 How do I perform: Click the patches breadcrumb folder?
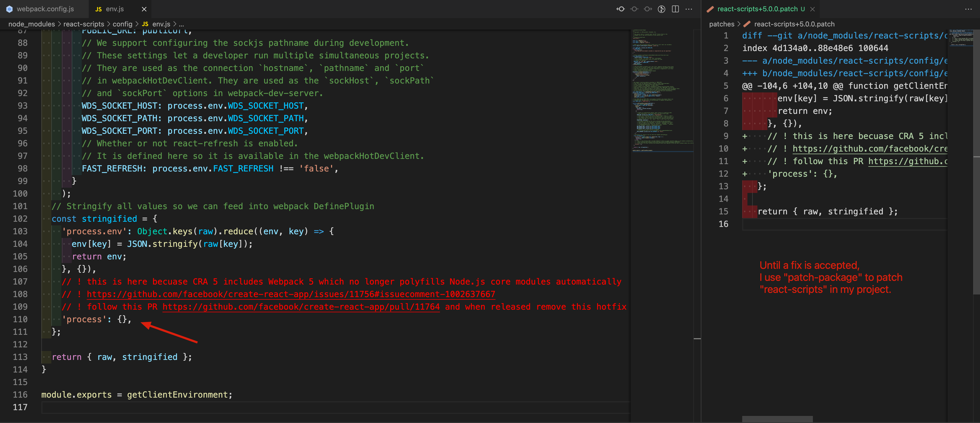[721, 24]
